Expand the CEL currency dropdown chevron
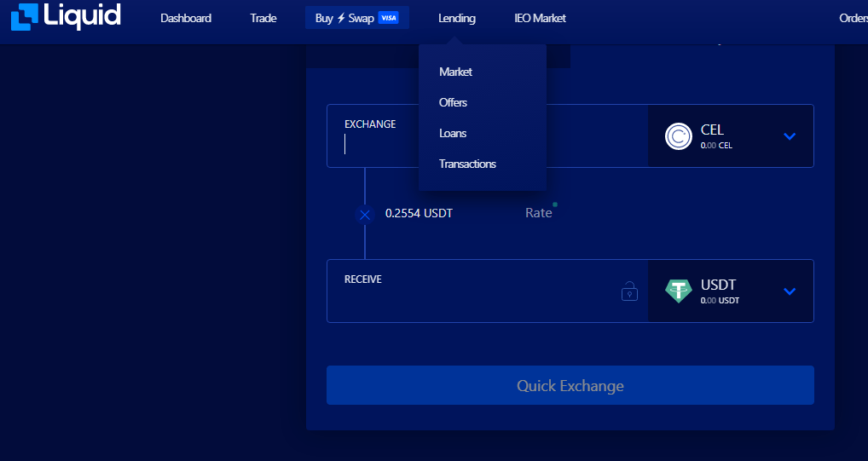This screenshot has height=461, width=868. [x=790, y=136]
